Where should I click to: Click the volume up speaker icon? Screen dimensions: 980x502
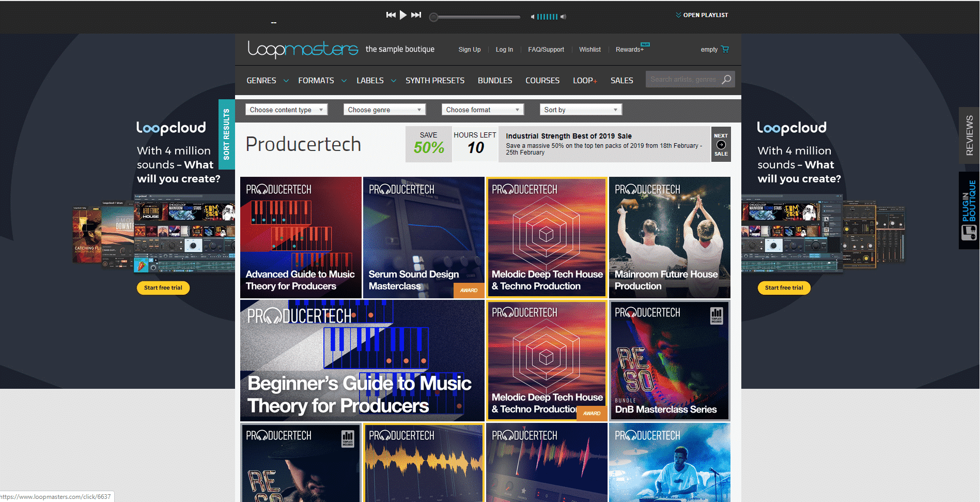tap(563, 17)
